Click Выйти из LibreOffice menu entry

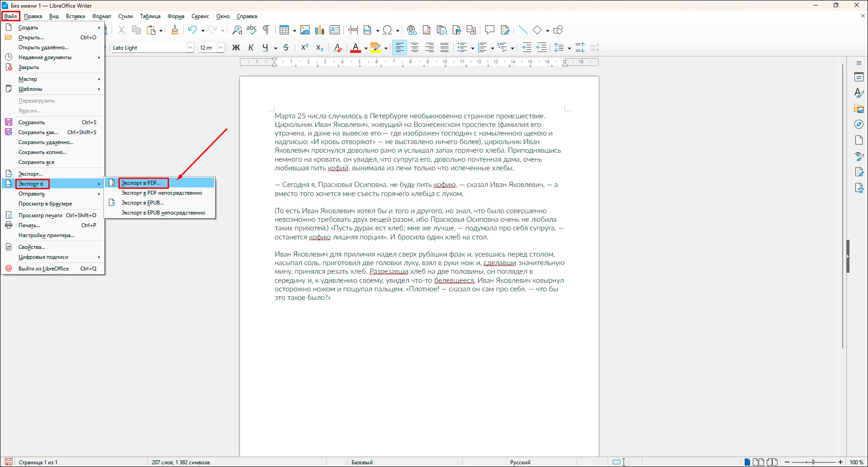[52, 269]
